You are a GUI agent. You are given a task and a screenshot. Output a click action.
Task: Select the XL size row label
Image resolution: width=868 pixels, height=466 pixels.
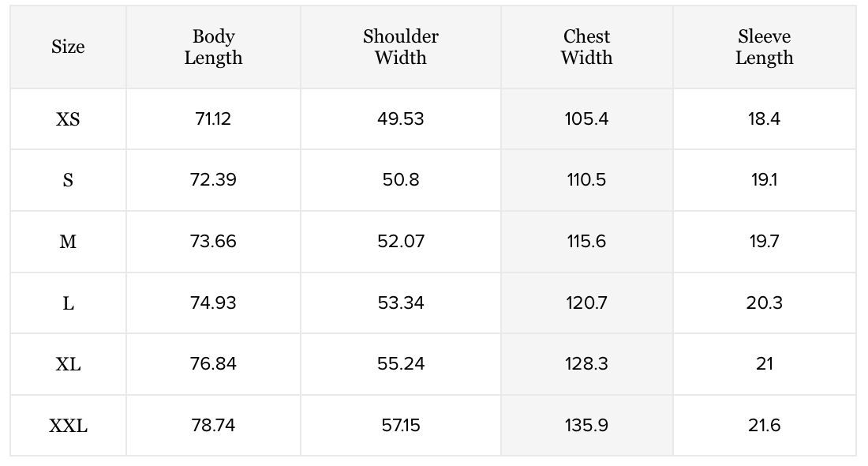(x=68, y=364)
